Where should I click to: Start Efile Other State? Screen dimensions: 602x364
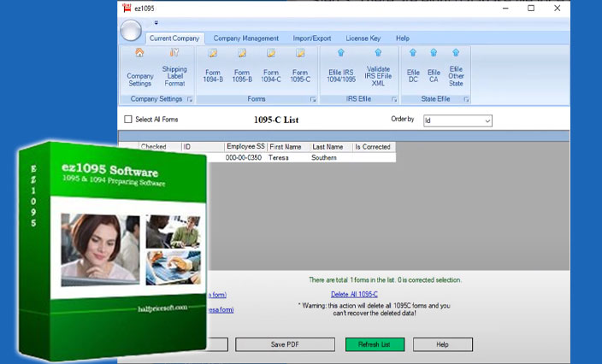click(456, 68)
